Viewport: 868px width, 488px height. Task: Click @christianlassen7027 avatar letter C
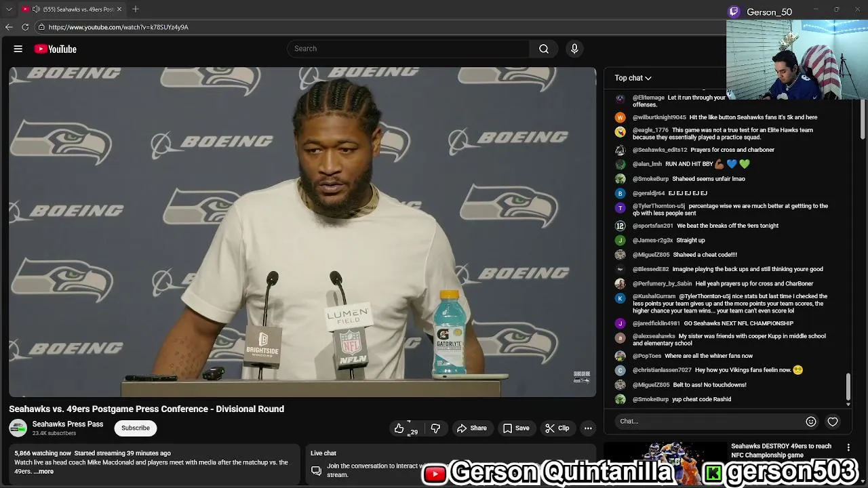tap(620, 370)
